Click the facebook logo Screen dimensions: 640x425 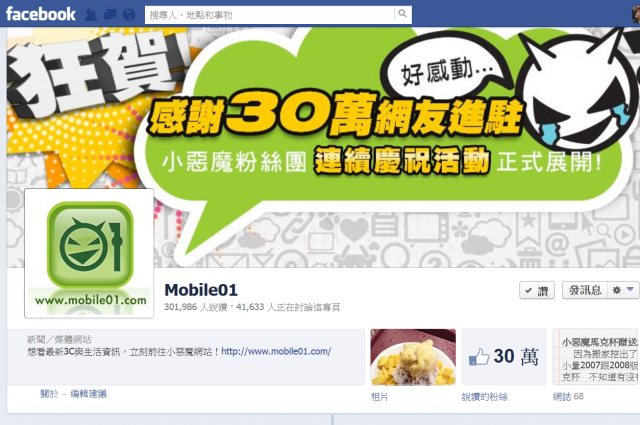[41, 14]
